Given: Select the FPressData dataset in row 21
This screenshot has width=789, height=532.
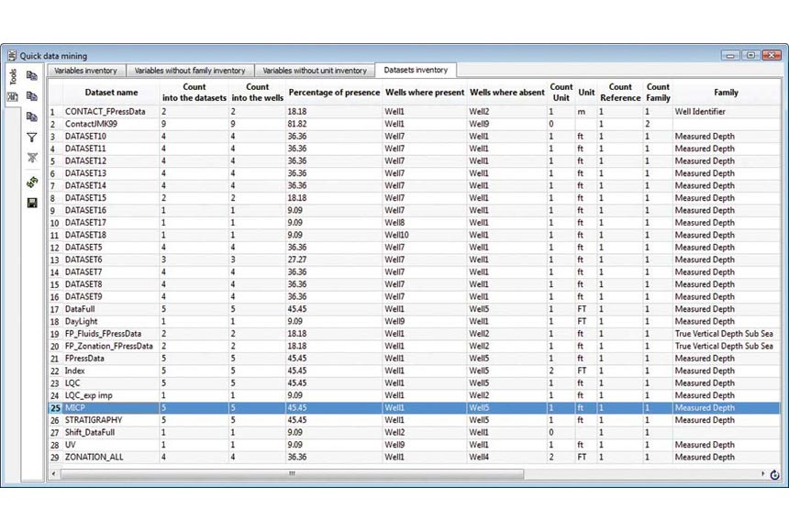Looking at the screenshot, I should tap(111, 359).
